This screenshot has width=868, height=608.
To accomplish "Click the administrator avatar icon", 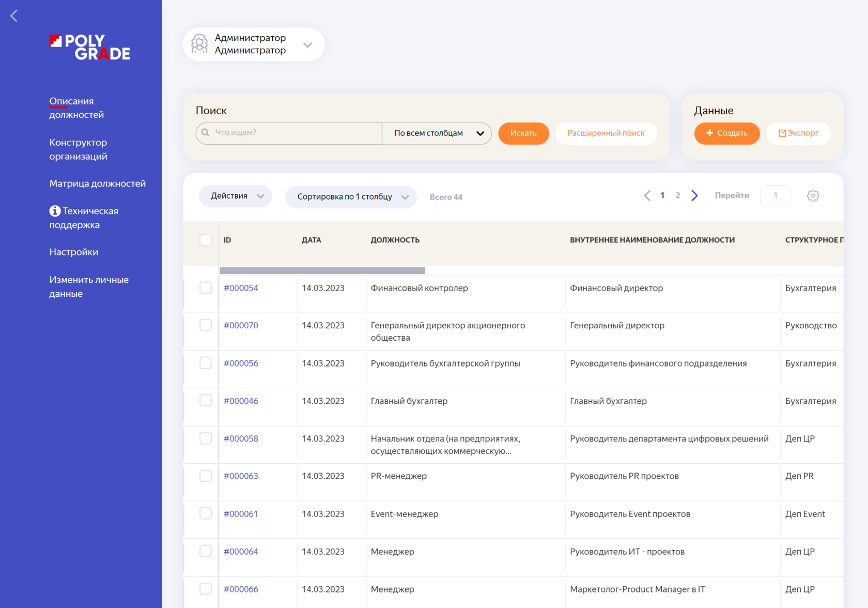I will tap(199, 44).
